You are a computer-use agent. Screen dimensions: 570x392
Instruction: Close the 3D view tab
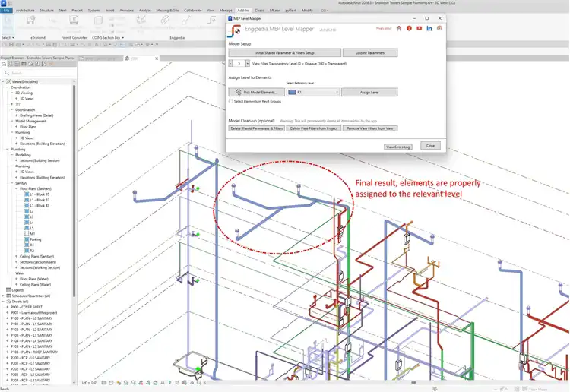point(157,58)
